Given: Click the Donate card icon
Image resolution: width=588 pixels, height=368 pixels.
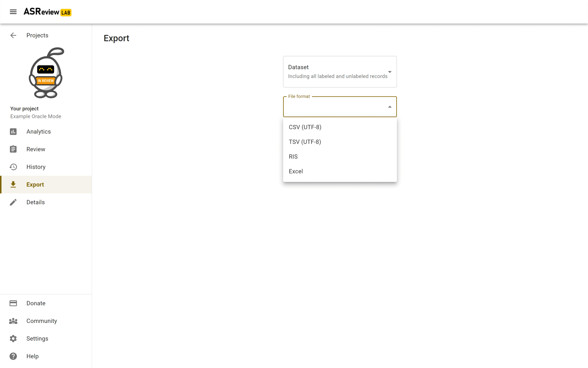Looking at the screenshot, I should pyautogui.click(x=13, y=303).
